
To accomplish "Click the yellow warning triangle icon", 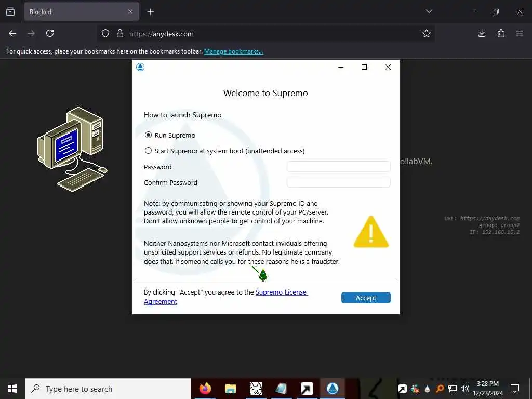I will [x=371, y=232].
